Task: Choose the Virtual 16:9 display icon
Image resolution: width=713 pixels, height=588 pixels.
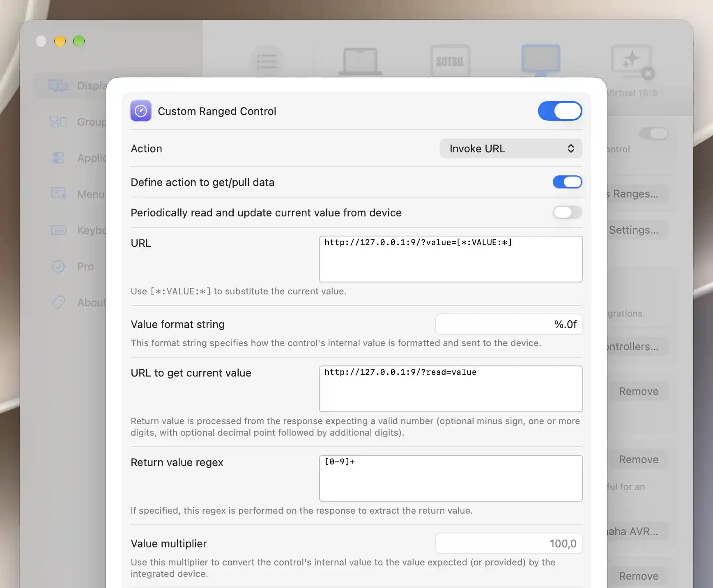Action: pos(632,62)
